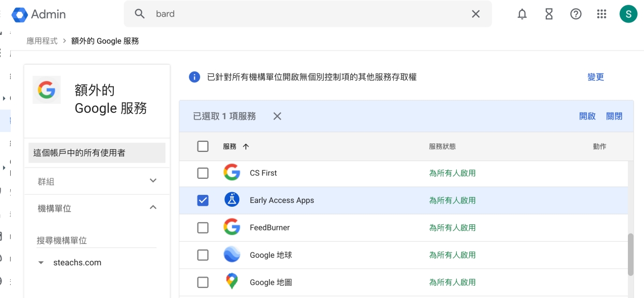Click the Early Access Apps flask icon
Screen dimensions: 644x298
pos(232,200)
